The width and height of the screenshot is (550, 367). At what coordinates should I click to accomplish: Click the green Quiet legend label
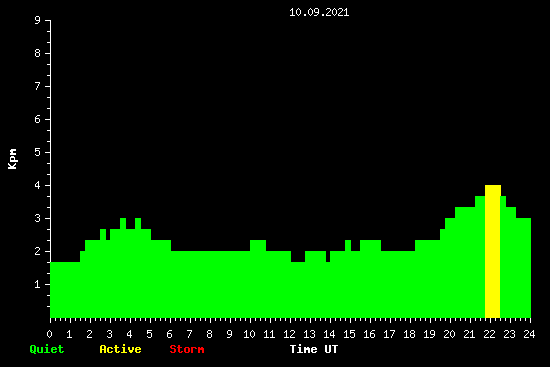point(47,349)
